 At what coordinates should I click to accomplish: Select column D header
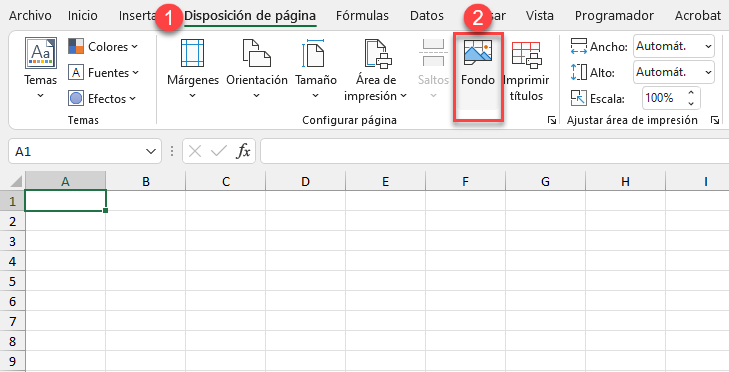[x=305, y=181]
